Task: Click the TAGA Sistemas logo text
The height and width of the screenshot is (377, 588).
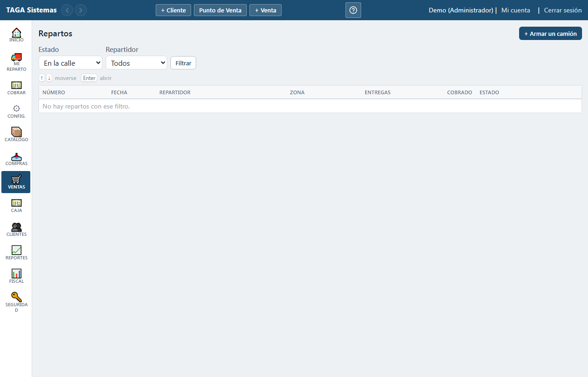Action: [x=31, y=10]
